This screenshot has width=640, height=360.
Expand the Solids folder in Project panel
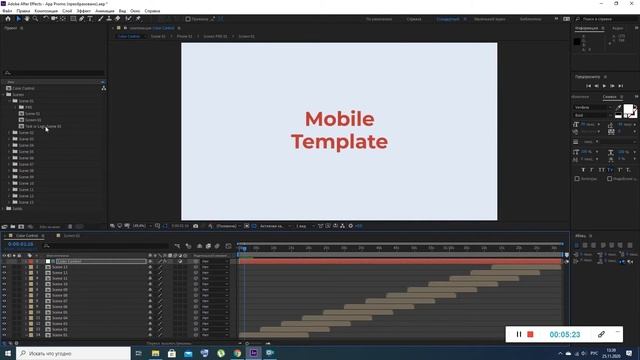point(3,209)
